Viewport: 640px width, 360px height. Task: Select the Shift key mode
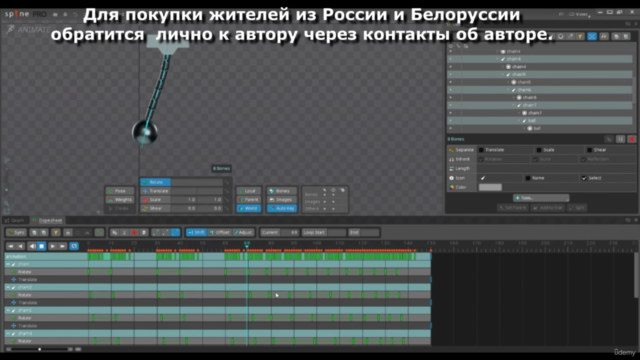point(196,233)
